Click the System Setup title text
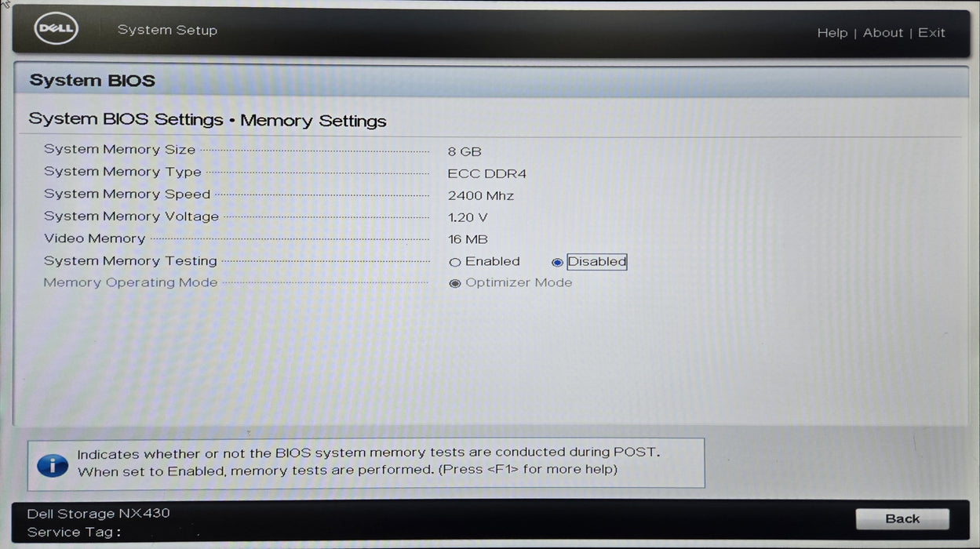The width and height of the screenshot is (980, 549). tap(167, 30)
